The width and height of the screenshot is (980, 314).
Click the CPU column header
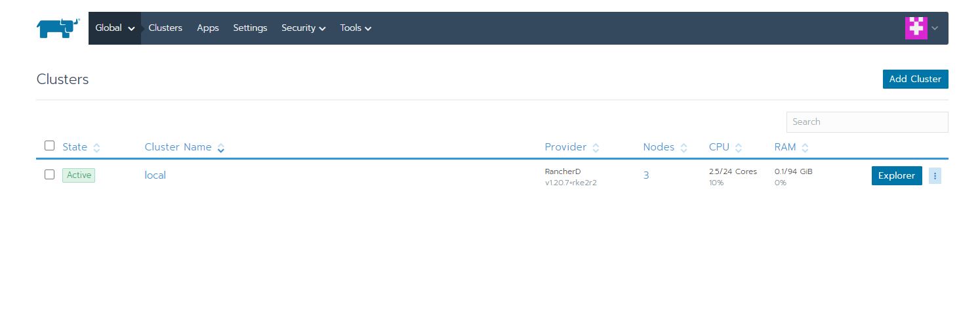[x=719, y=147]
